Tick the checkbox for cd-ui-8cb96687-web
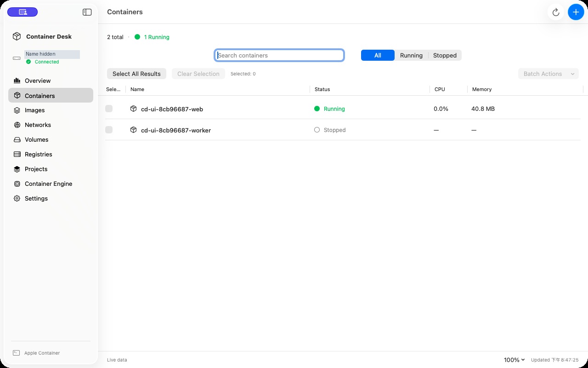Image resolution: width=588 pixels, height=368 pixels. point(109,109)
